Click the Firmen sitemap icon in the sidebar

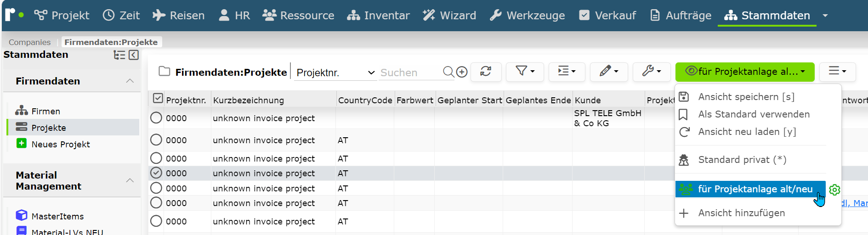(22, 111)
